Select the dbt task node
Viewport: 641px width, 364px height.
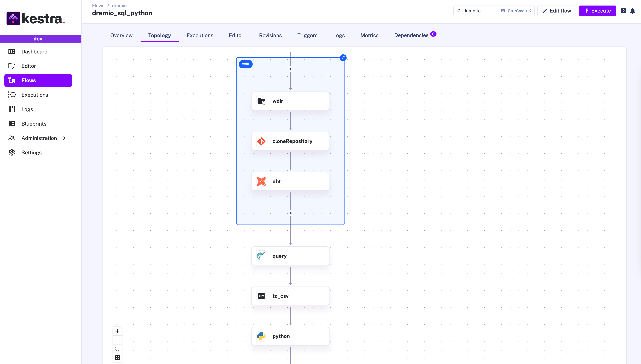click(x=290, y=182)
